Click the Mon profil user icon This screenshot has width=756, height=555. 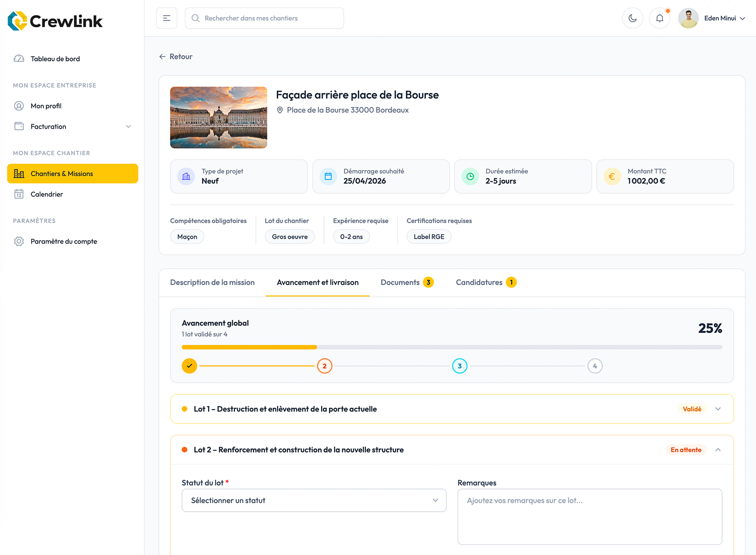pos(19,106)
